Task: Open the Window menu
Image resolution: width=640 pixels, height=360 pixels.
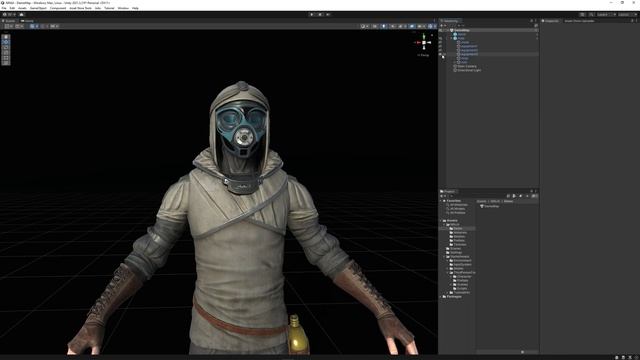Action: tap(123, 8)
